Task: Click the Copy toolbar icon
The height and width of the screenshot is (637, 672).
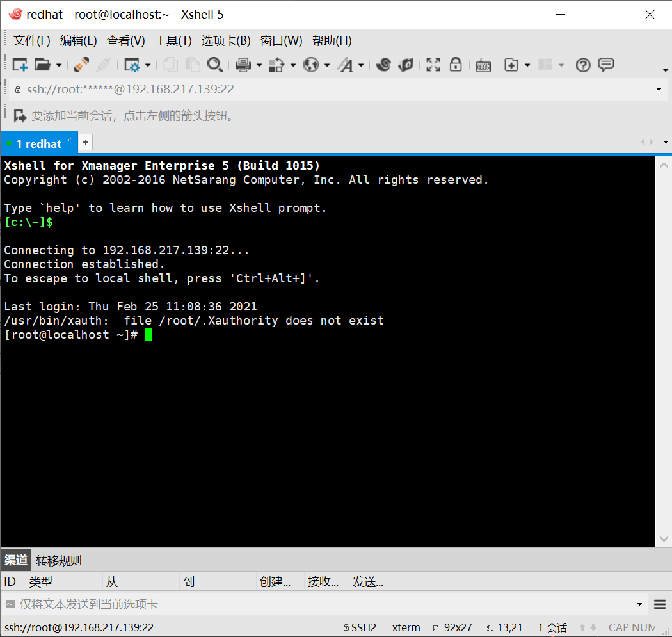Action: [x=171, y=65]
